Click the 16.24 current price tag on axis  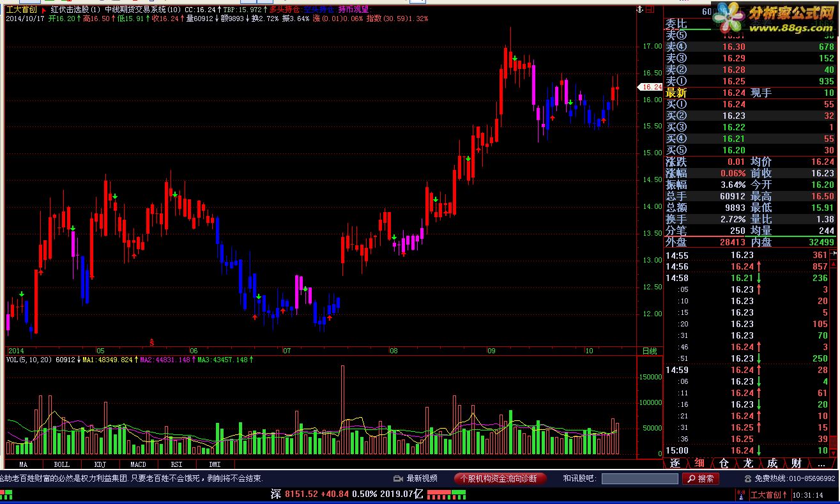(651, 87)
